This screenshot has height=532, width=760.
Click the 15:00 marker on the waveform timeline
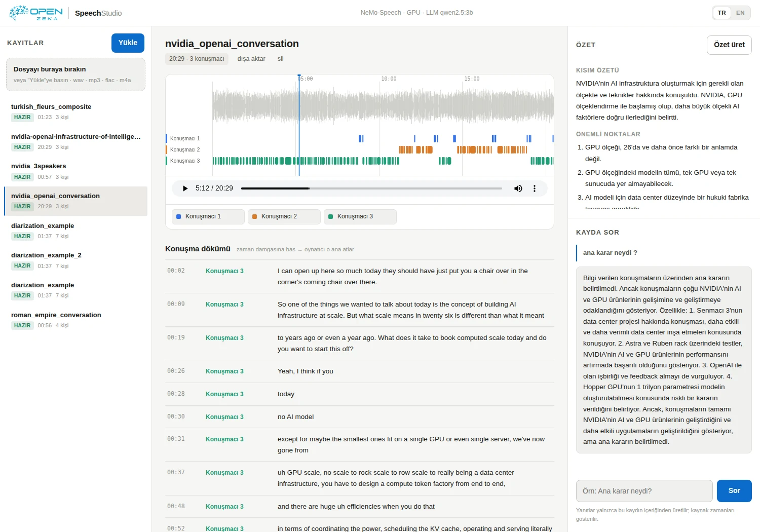pyautogui.click(x=472, y=79)
